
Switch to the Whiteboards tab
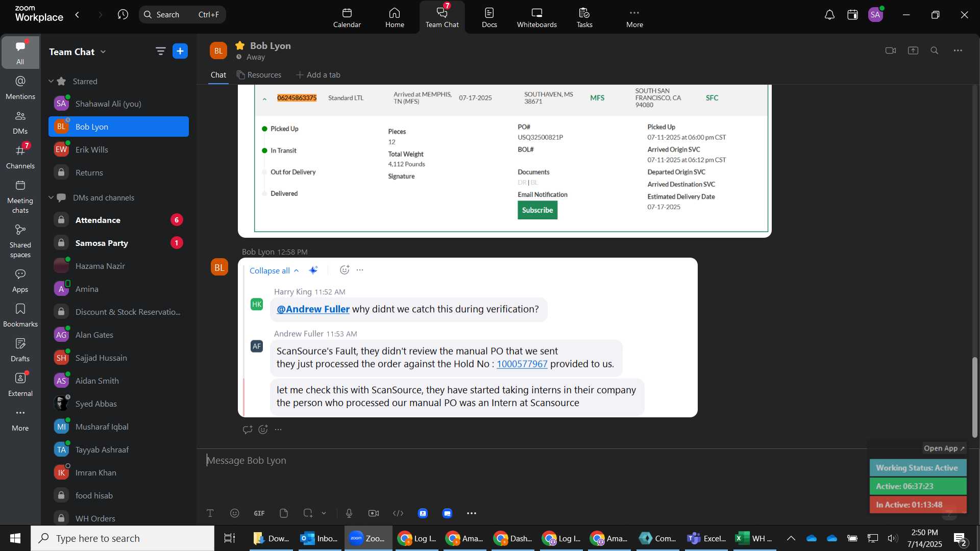click(537, 17)
